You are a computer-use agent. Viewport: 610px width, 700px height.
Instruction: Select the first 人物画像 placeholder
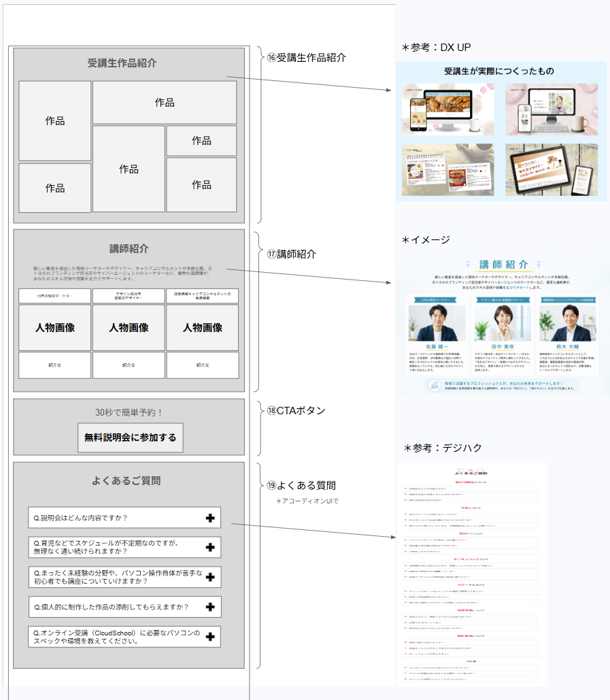point(55,328)
